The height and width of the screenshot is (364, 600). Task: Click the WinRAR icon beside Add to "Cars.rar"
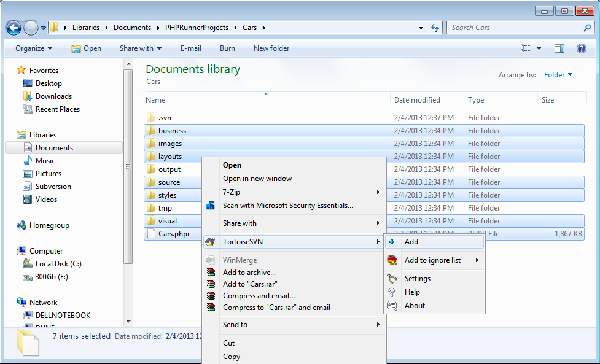(211, 284)
